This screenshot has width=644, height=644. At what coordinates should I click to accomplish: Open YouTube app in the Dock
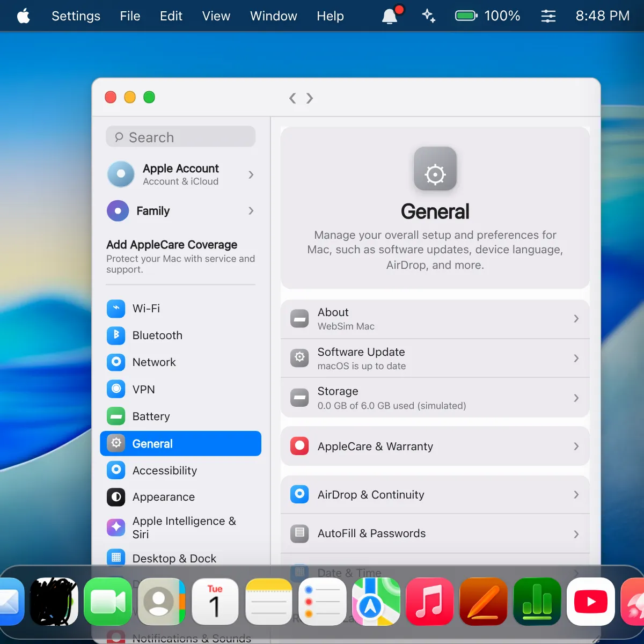coord(591,602)
